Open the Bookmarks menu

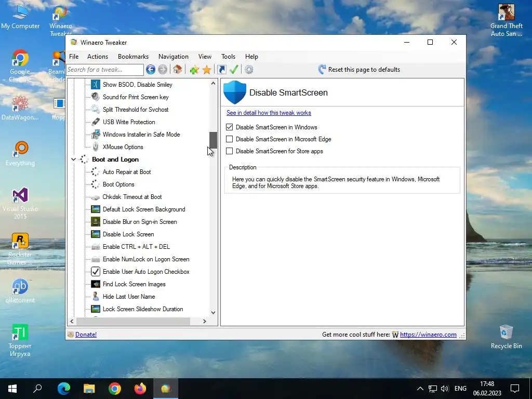coord(133,56)
